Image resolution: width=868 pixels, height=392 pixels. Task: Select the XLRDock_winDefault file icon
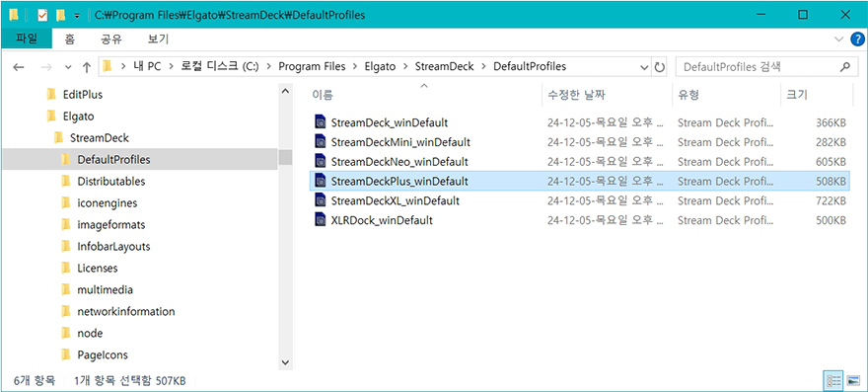[320, 220]
